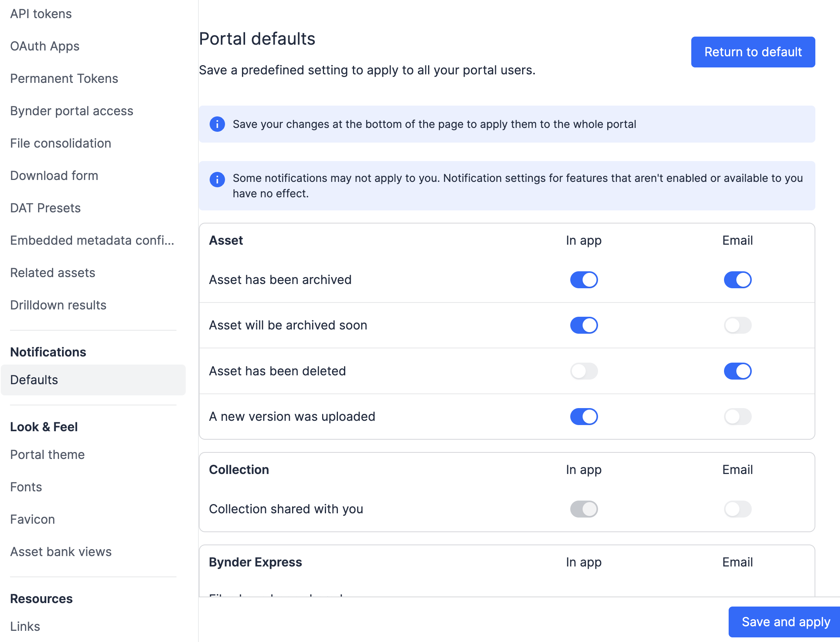This screenshot has width=840, height=642.
Task: Enable email for Asset will be archived soon
Action: (738, 325)
